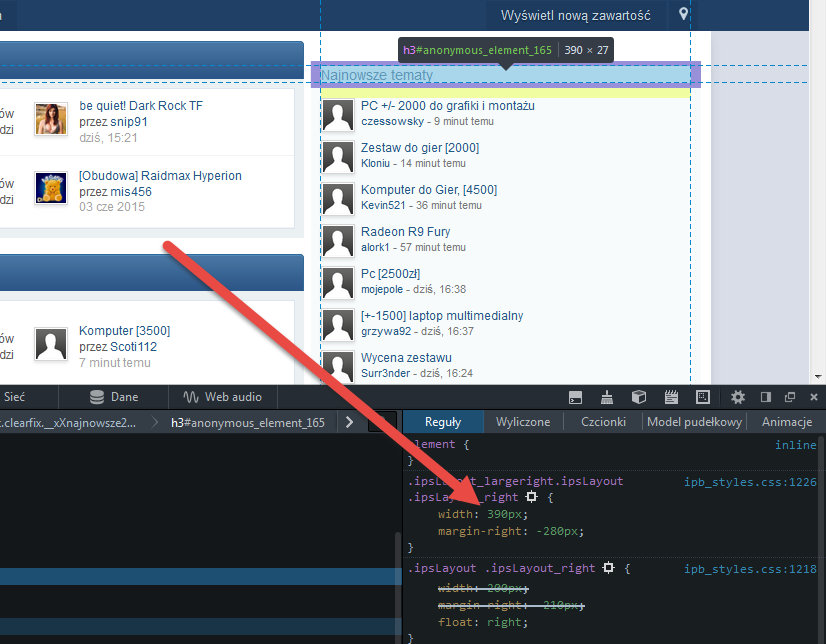The height and width of the screenshot is (644, 826).
Task: Toggle selector highlighter for .ipsLayout .ipsLayout_right rule
Action: coord(607,568)
